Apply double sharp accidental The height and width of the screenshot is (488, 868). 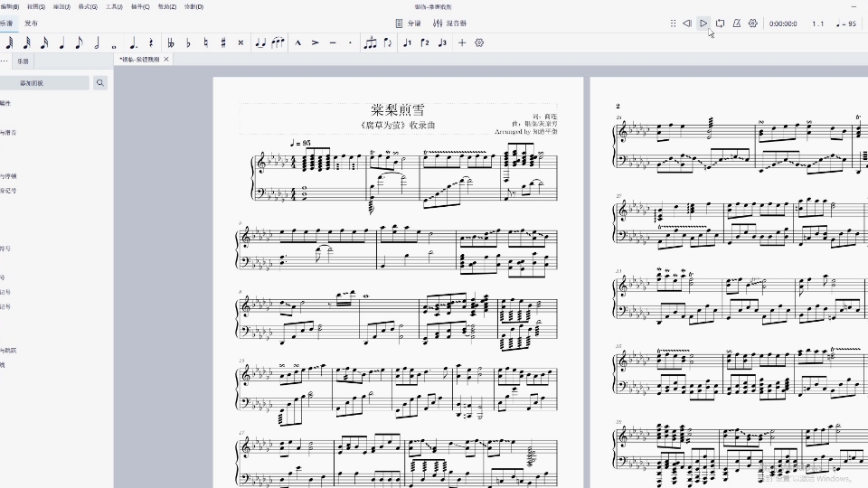point(241,42)
